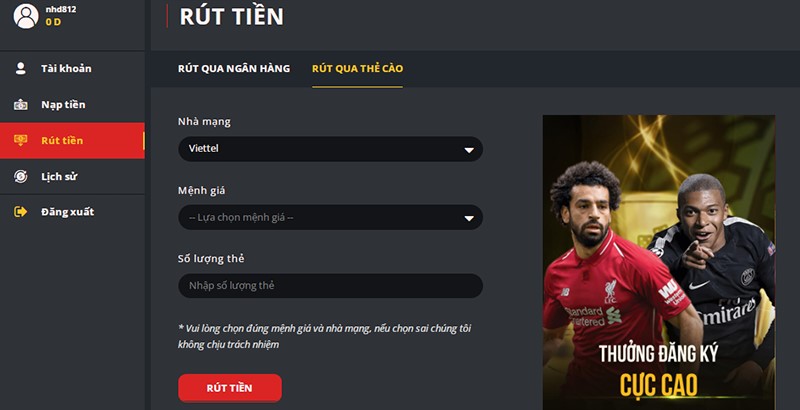Click the Lịch sử history icon
Image resolution: width=800 pixels, height=410 pixels.
20,176
